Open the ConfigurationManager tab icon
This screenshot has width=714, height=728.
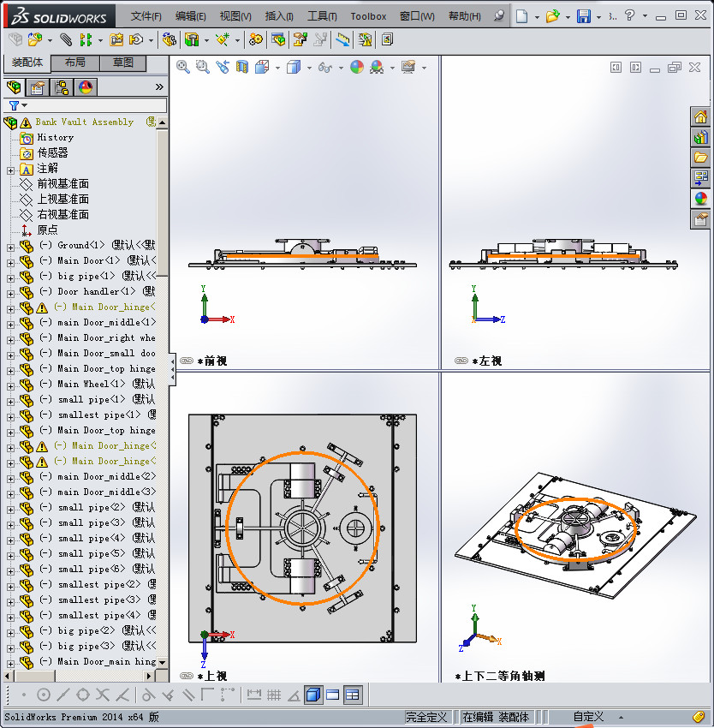[x=62, y=87]
